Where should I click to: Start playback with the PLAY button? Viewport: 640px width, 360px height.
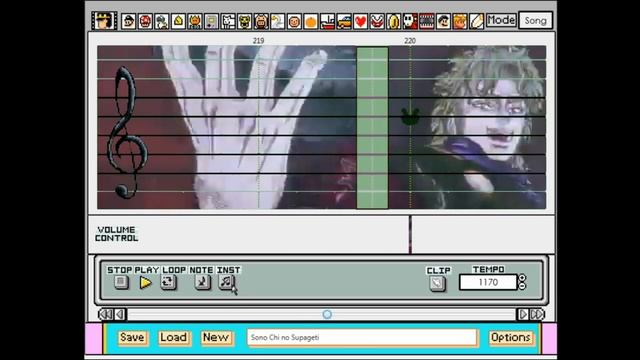145,282
